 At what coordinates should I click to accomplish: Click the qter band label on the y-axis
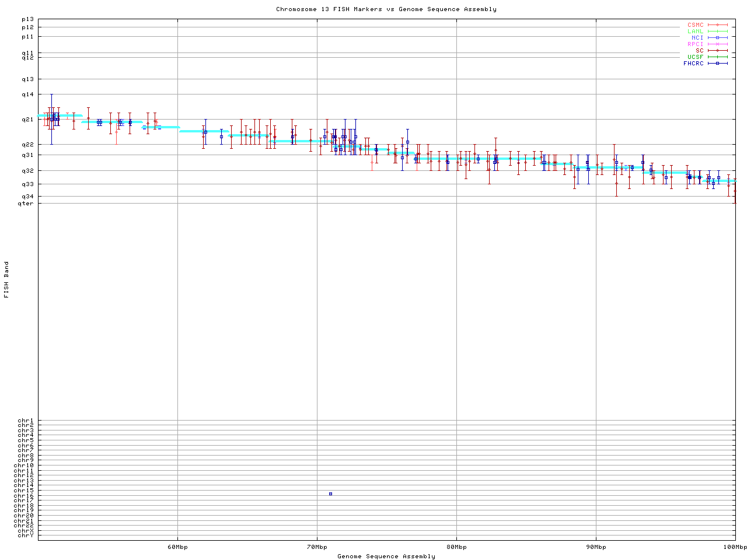[26, 204]
